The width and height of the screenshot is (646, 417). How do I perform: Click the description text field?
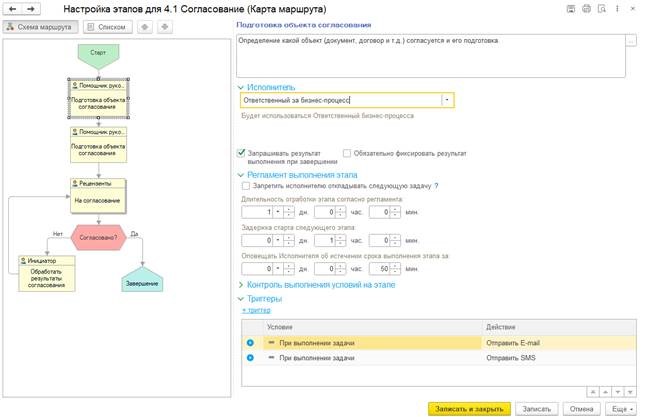(x=430, y=55)
